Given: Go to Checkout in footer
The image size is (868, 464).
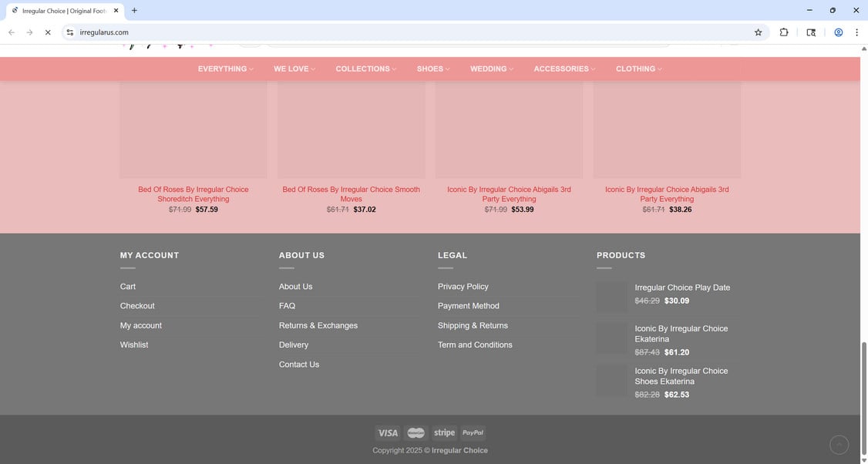Looking at the screenshot, I should click(137, 306).
